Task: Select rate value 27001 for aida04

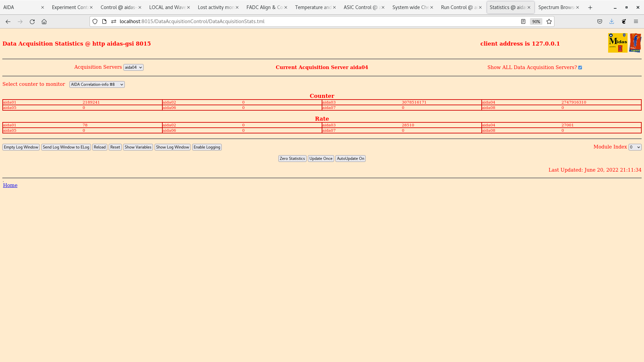Action: (x=568, y=125)
